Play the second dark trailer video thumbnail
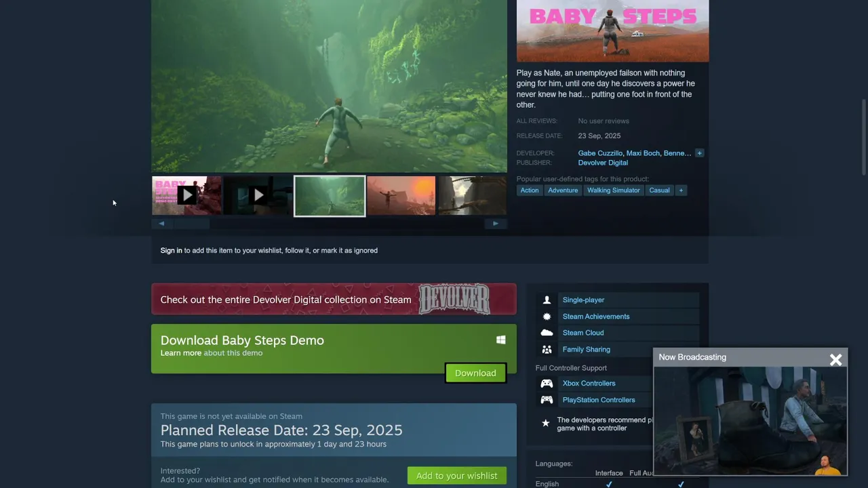The width and height of the screenshot is (868, 488). (x=258, y=196)
